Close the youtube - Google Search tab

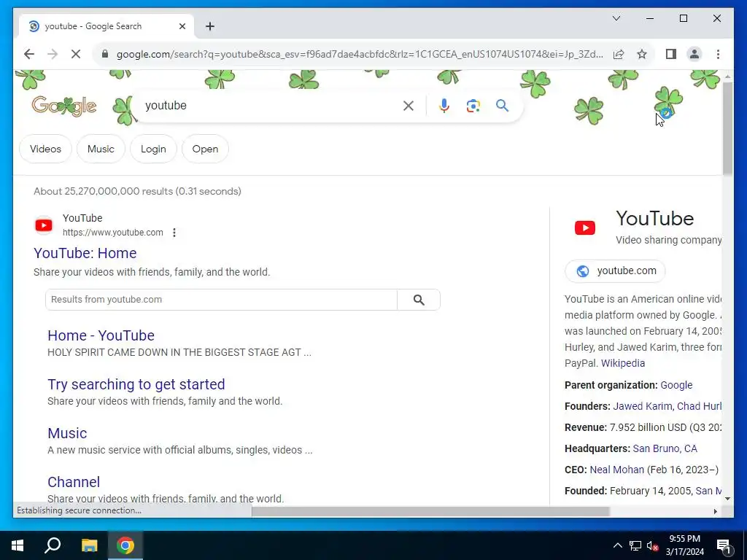[x=182, y=26]
